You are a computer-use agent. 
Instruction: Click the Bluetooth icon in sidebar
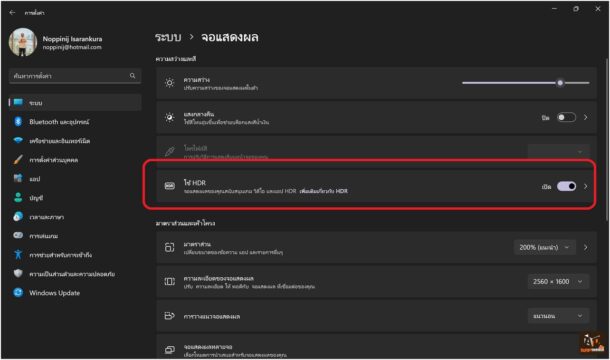tap(18, 121)
